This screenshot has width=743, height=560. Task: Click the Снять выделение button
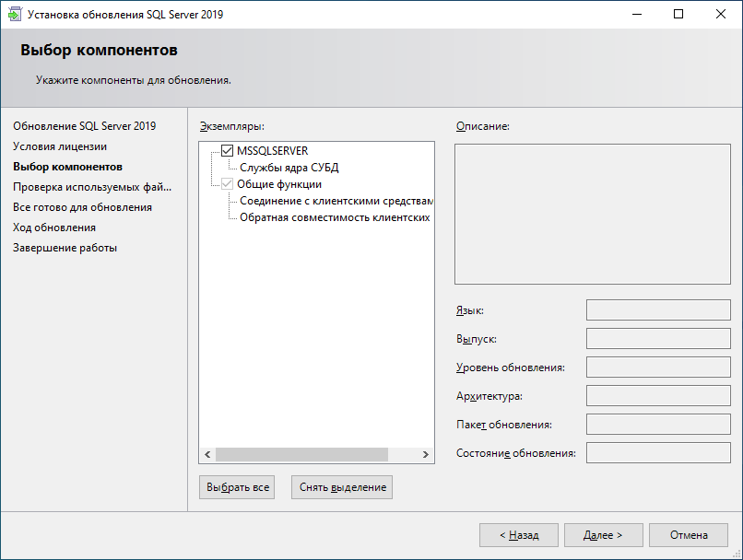point(342,487)
